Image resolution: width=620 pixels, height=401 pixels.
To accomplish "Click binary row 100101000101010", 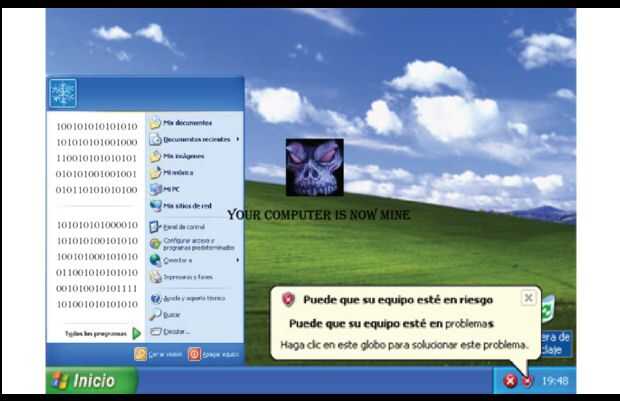I will click(x=97, y=257).
